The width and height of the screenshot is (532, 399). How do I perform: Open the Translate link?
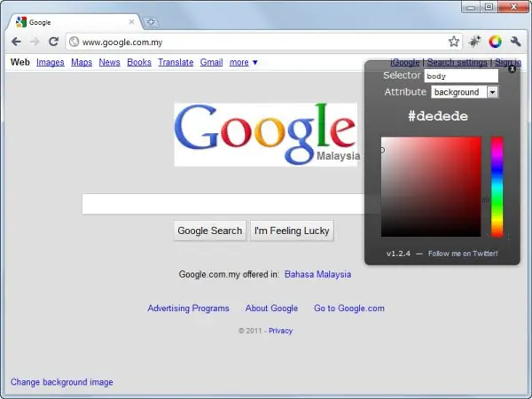click(x=176, y=62)
